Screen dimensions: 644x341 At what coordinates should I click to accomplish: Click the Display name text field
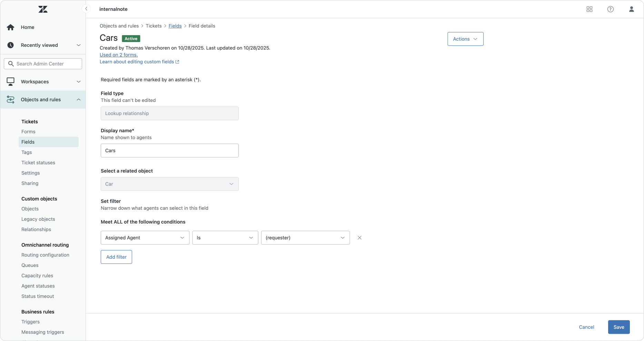pos(169,151)
